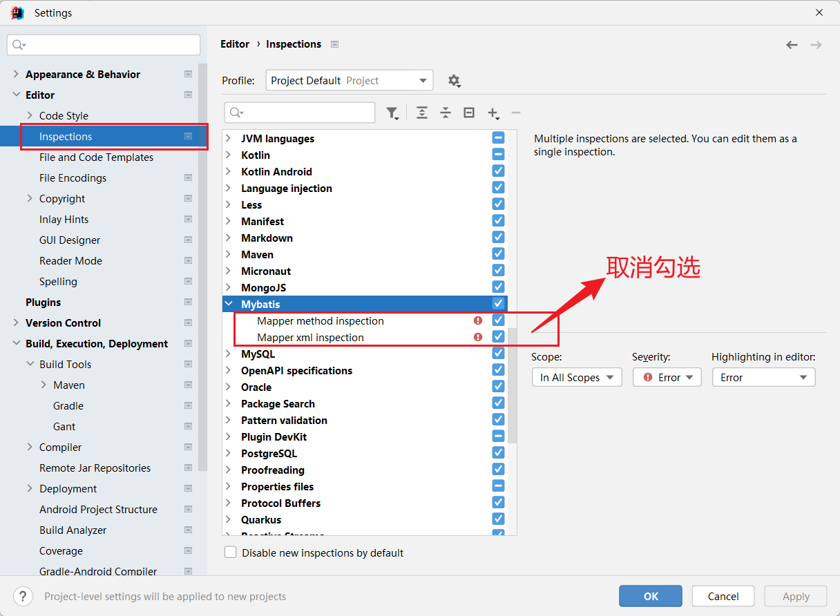Image resolution: width=840 pixels, height=616 pixels.
Task: Enable Disable new inspections by default
Action: click(231, 552)
